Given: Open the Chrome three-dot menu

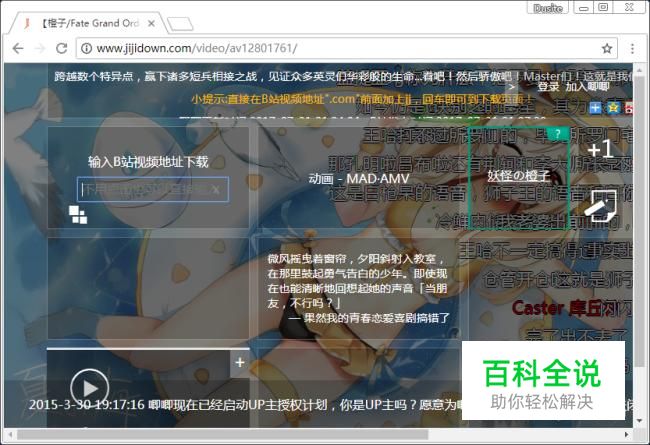Looking at the screenshot, I should [x=632, y=49].
